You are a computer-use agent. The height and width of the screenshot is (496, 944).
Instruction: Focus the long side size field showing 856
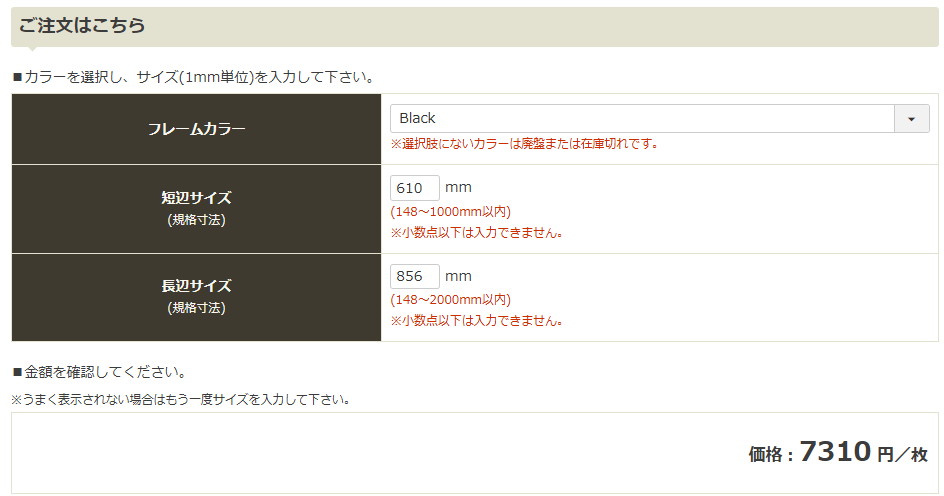(x=415, y=276)
